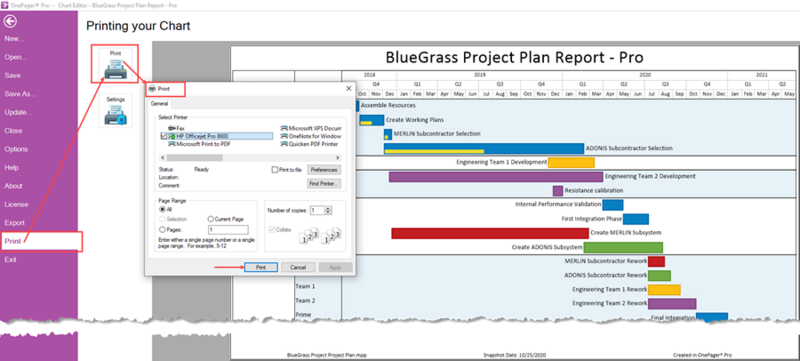Click Exit in the sidebar
The height and width of the screenshot is (361, 800).
(10, 260)
